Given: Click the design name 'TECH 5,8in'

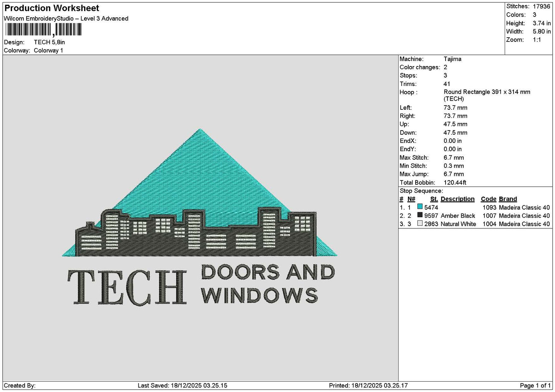Looking at the screenshot, I should click(49, 42).
